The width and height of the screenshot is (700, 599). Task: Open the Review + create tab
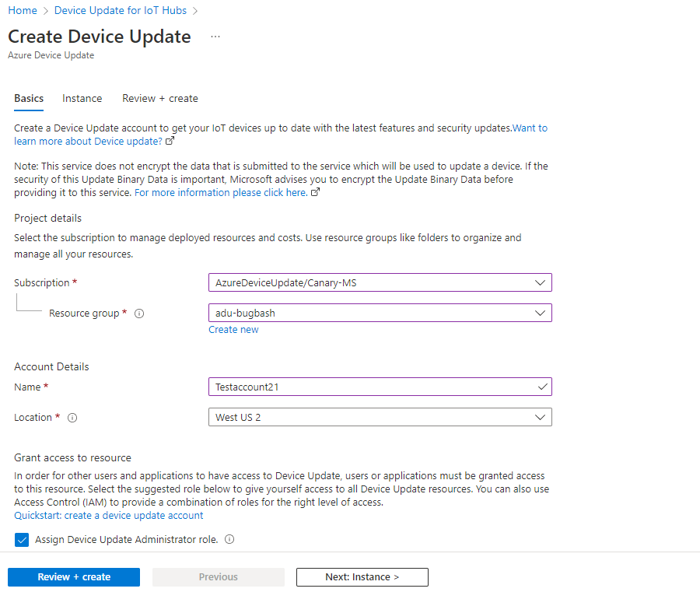pos(160,99)
